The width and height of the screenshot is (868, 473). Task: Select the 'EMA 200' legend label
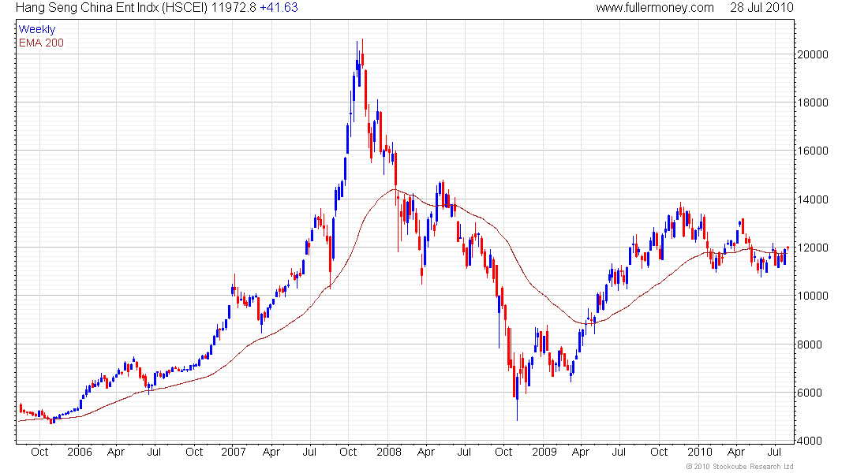click(x=41, y=43)
